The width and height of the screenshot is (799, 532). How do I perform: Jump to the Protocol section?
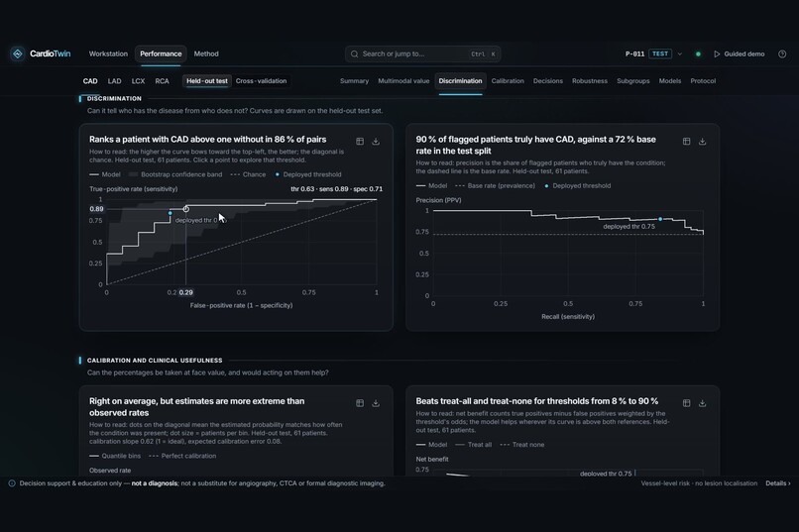click(703, 81)
